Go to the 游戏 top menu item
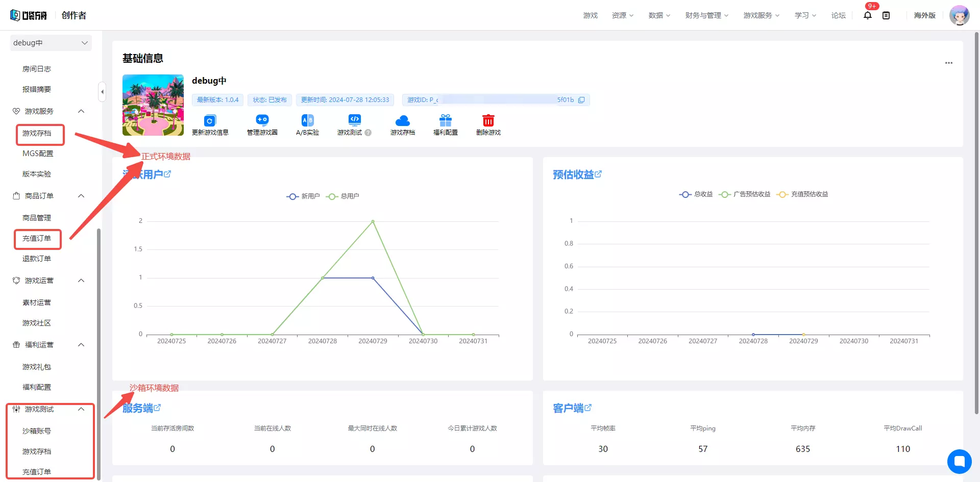980x482 pixels. click(591, 15)
